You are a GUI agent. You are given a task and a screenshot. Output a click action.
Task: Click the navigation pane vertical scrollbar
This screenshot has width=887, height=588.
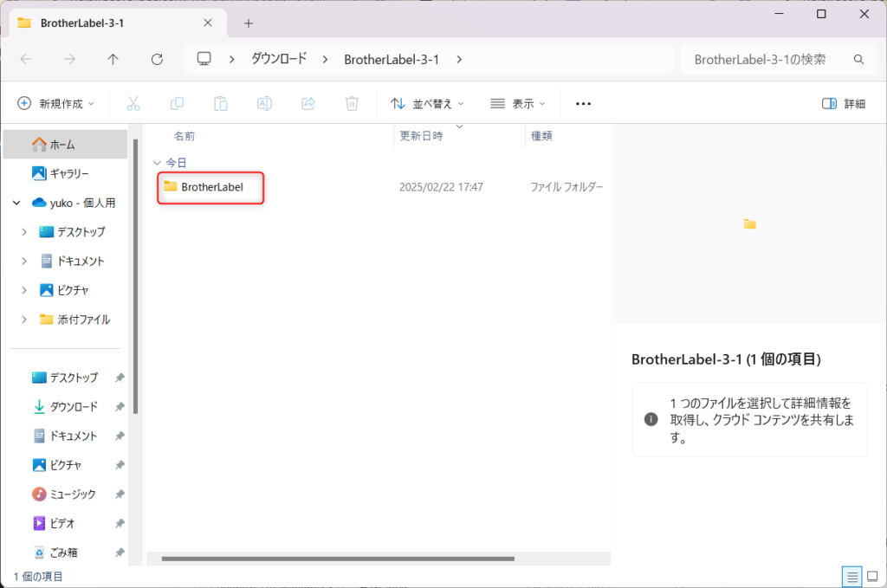(135, 276)
